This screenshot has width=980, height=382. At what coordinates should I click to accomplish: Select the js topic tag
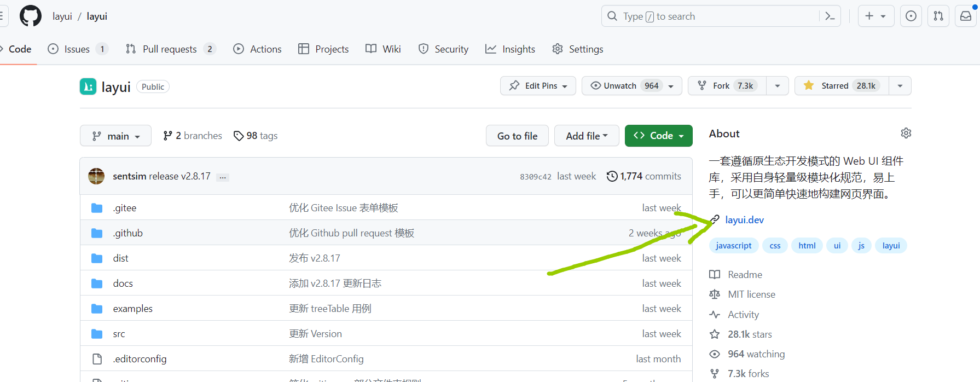(x=861, y=246)
